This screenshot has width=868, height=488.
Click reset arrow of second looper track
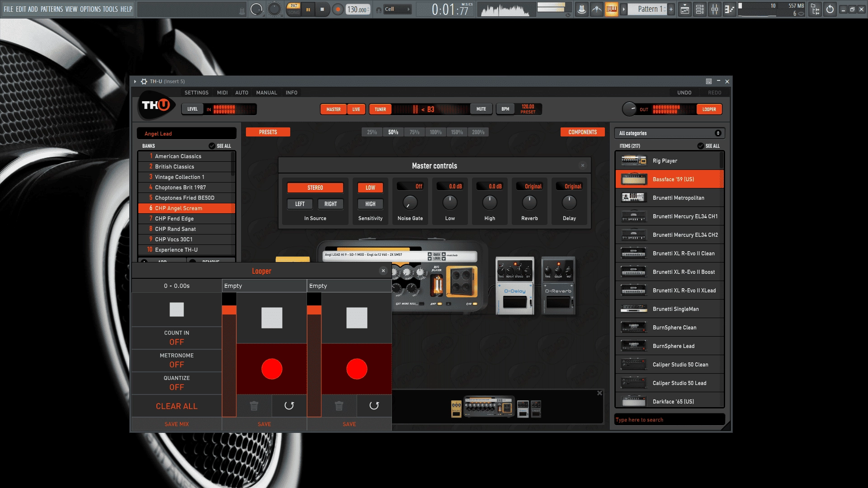(374, 406)
